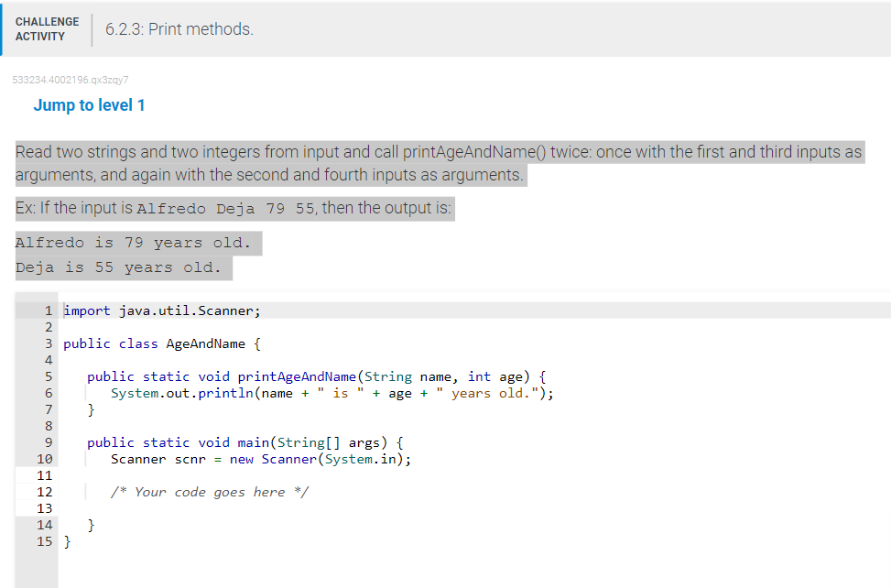Click the closing brace on line 15
The height and width of the screenshot is (588, 891).
(x=66, y=541)
